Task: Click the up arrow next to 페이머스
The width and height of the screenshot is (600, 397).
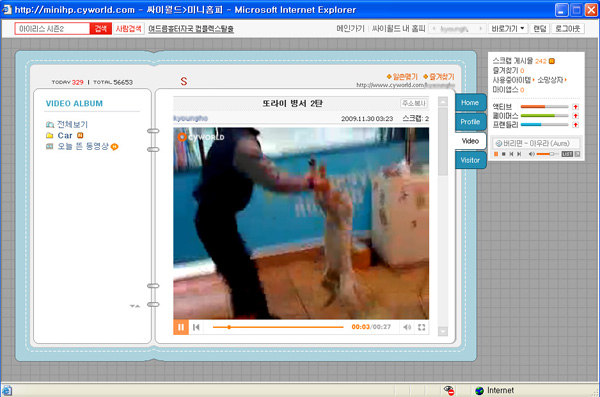Action: click(x=575, y=116)
